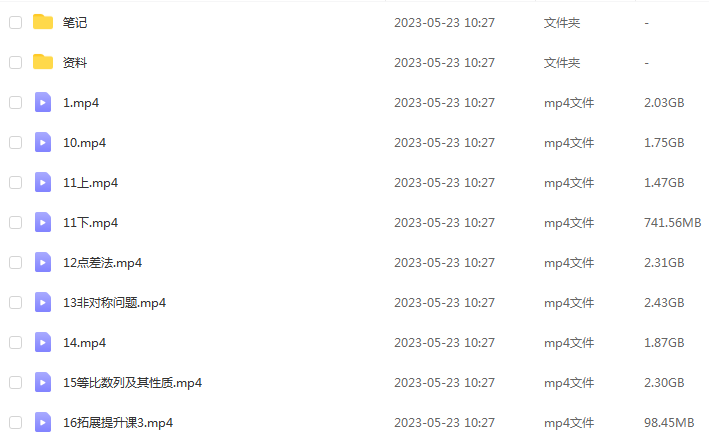Click the 16拓展提升课3.mp4 file name

118,422
